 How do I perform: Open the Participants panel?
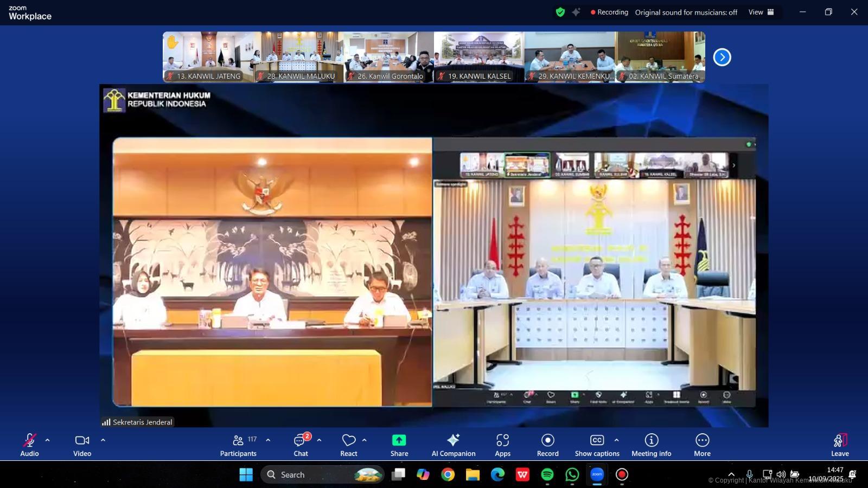click(238, 445)
